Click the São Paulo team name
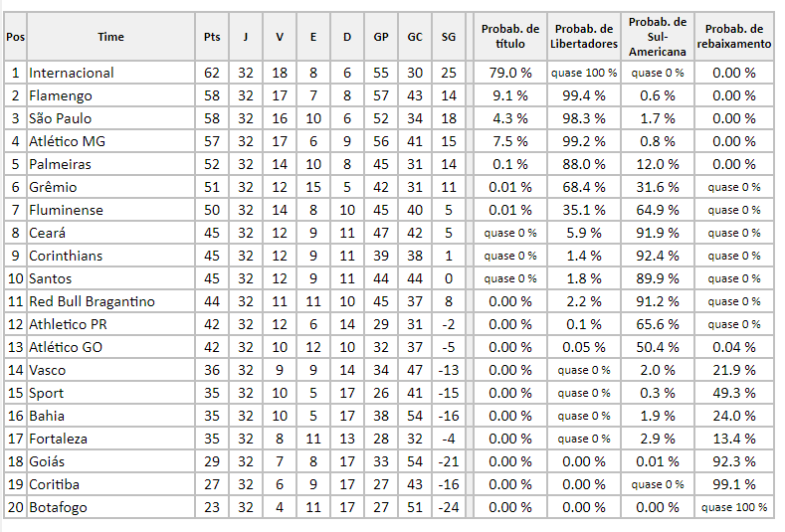Image resolution: width=785 pixels, height=532 pixels. pos(60,118)
